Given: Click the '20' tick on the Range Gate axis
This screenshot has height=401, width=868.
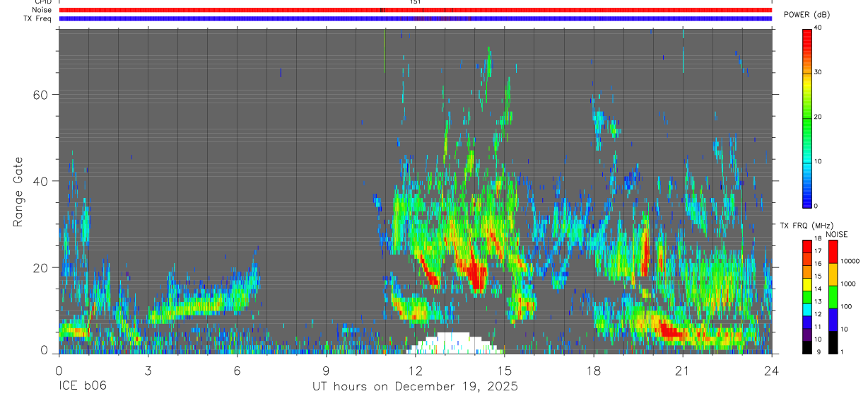Looking at the screenshot, I should point(41,268).
